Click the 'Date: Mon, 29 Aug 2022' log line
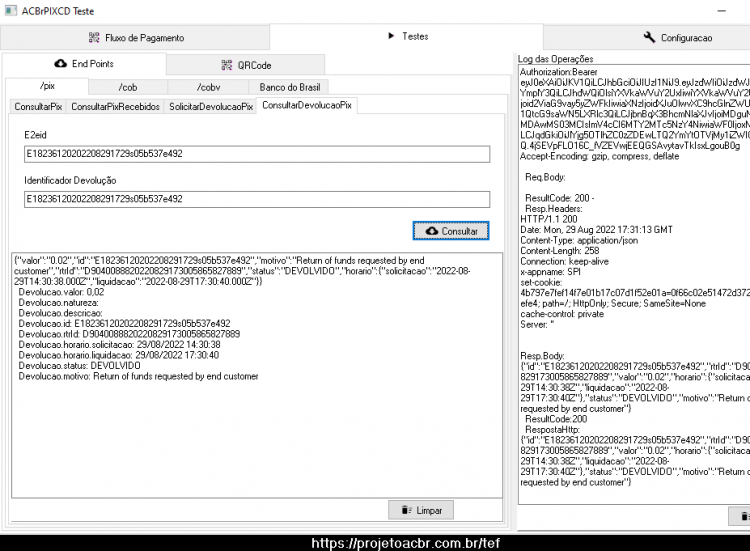This screenshot has width=750, height=551. (x=596, y=230)
